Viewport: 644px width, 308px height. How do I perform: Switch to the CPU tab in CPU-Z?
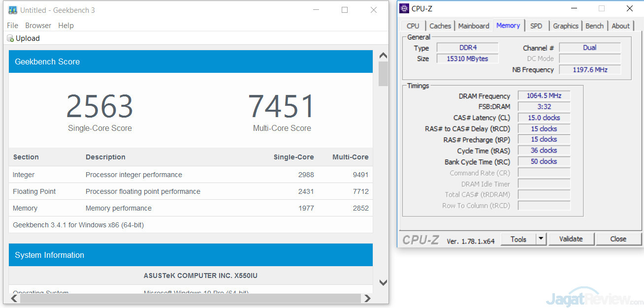pos(413,26)
